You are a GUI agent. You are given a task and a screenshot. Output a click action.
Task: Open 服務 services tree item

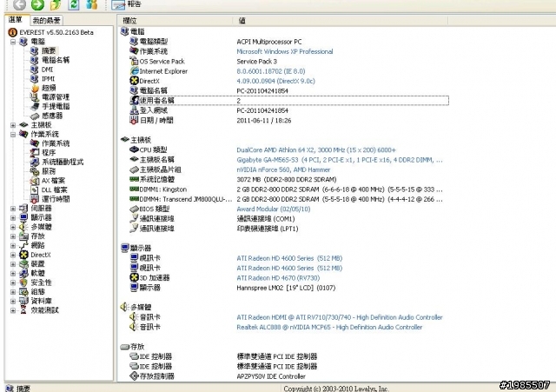49,171
